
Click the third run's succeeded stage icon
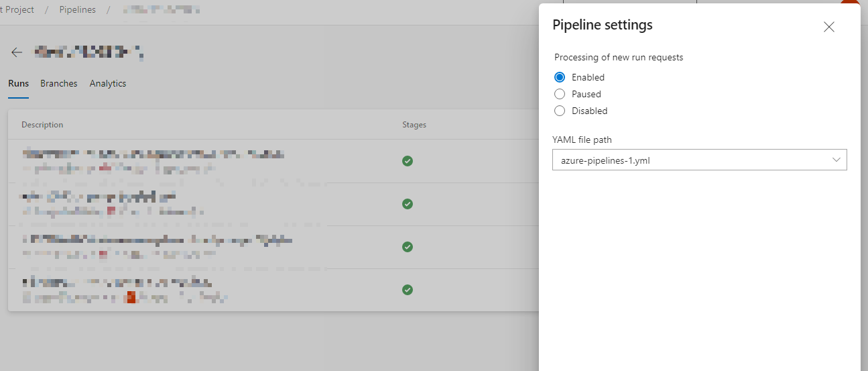(407, 247)
